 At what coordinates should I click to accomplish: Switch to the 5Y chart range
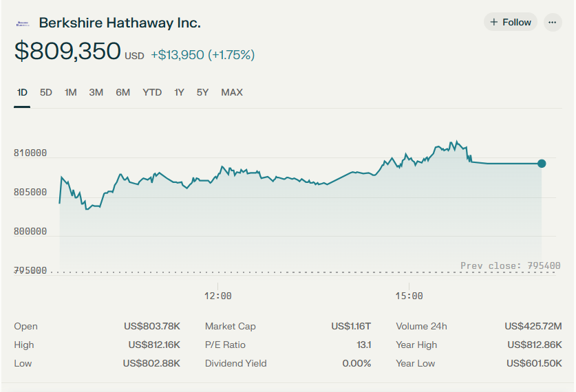(202, 92)
